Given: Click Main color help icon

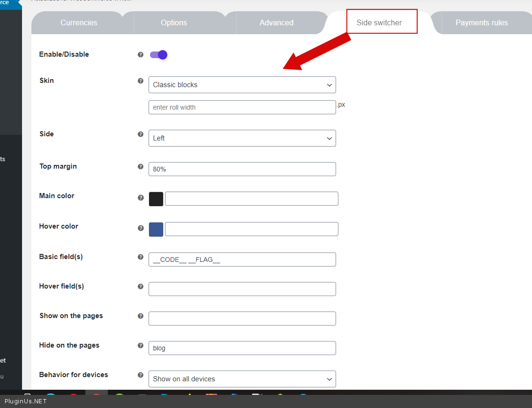Looking at the screenshot, I should pos(140,198).
